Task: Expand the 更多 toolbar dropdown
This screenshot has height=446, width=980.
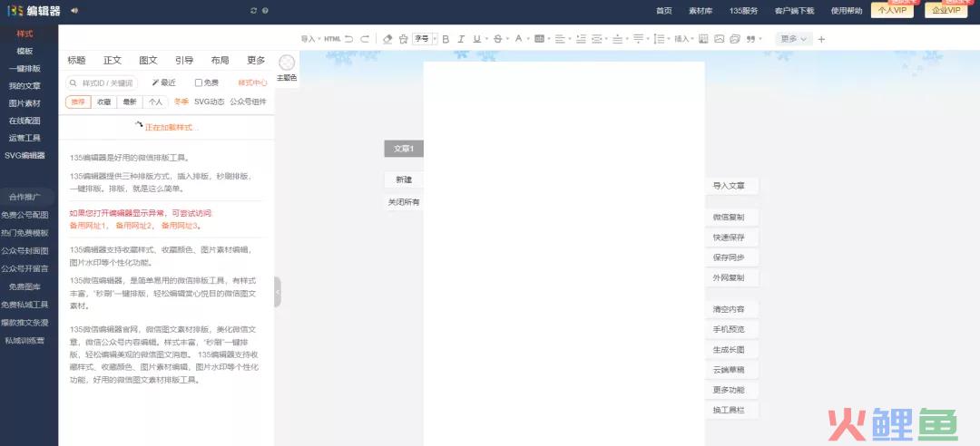Action: click(x=794, y=39)
